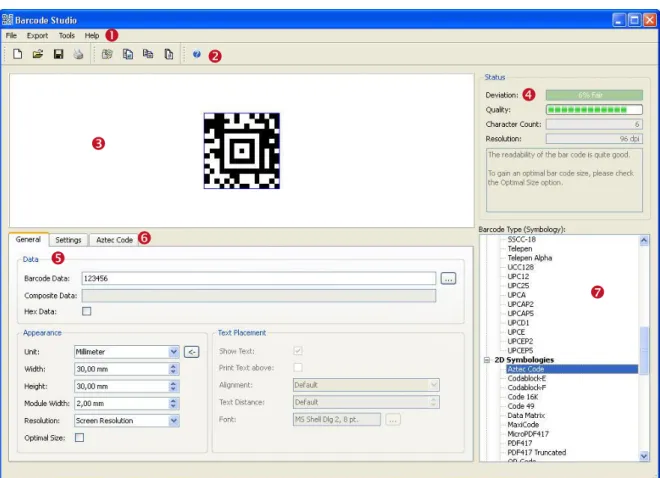Screen dimensions: 660x478
Task: Select MaxiCode in the symbology tree
Action: (523, 425)
